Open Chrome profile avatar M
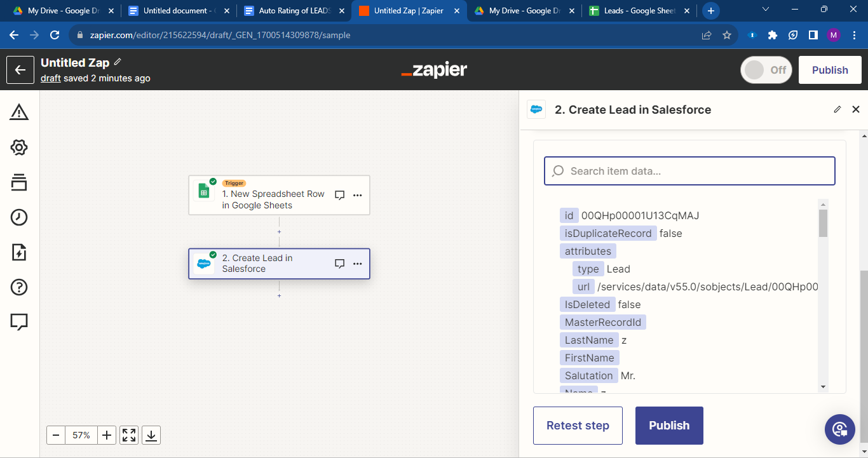 click(x=834, y=35)
